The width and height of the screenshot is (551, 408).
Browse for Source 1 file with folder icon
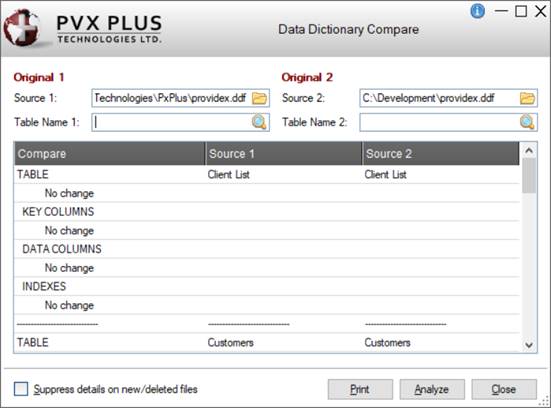[x=259, y=98]
